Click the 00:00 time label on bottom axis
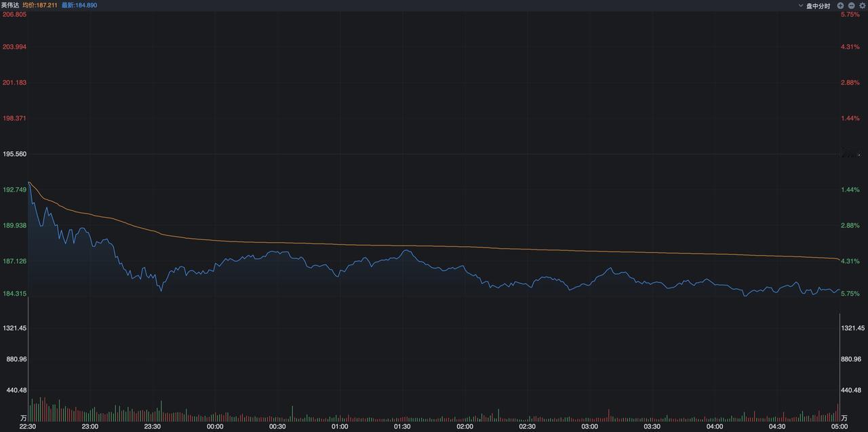 pos(216,428)
